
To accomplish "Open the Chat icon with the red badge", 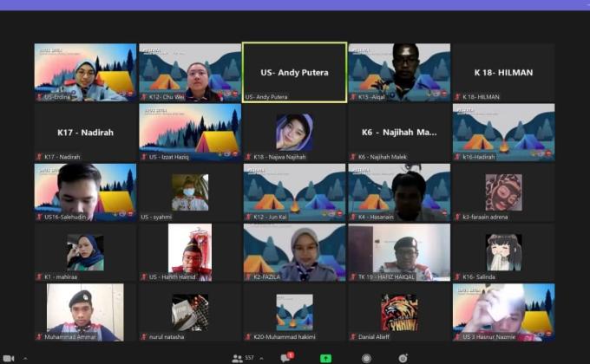I will coord(285,357).
